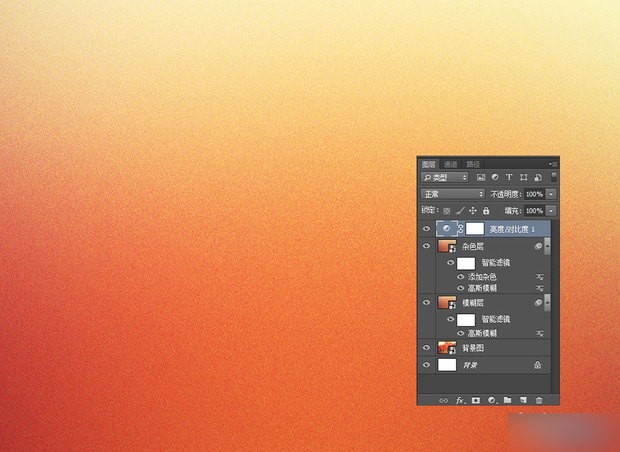
Task: Hide the 亮度/对比度 1 adjustment layer
Action: click(427, 229)
